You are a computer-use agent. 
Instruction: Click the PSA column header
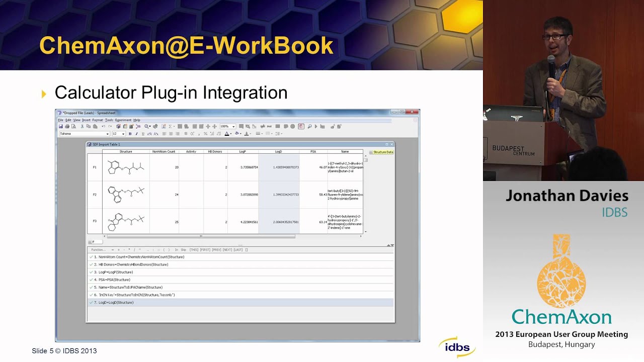point(313,151)
